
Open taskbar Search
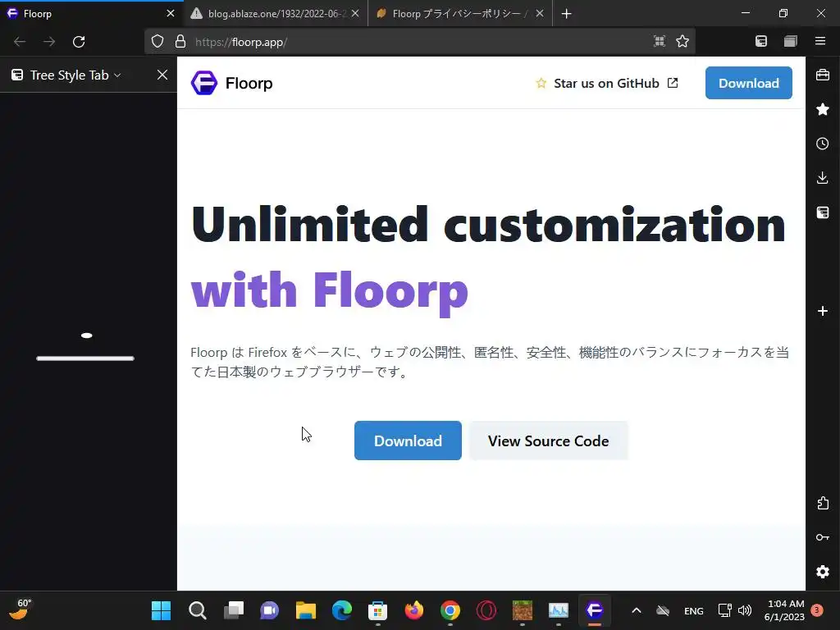197,610
